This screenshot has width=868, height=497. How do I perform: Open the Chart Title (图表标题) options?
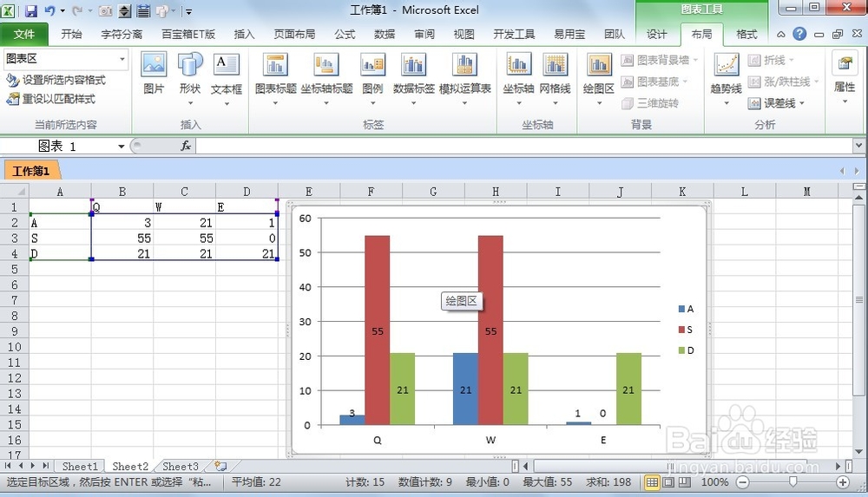pyautogui.click(x=276, y=77)
